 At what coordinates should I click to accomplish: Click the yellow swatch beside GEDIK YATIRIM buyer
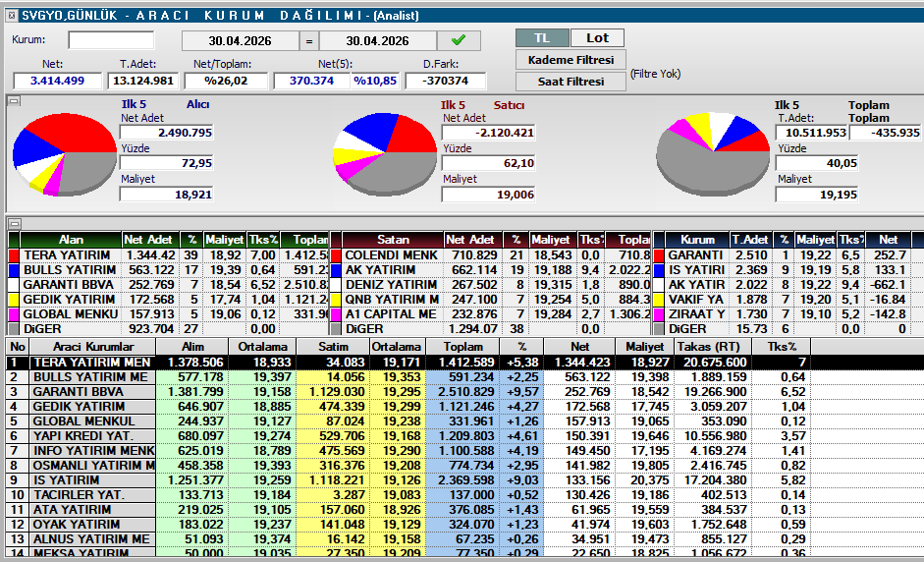coord(14,300)
